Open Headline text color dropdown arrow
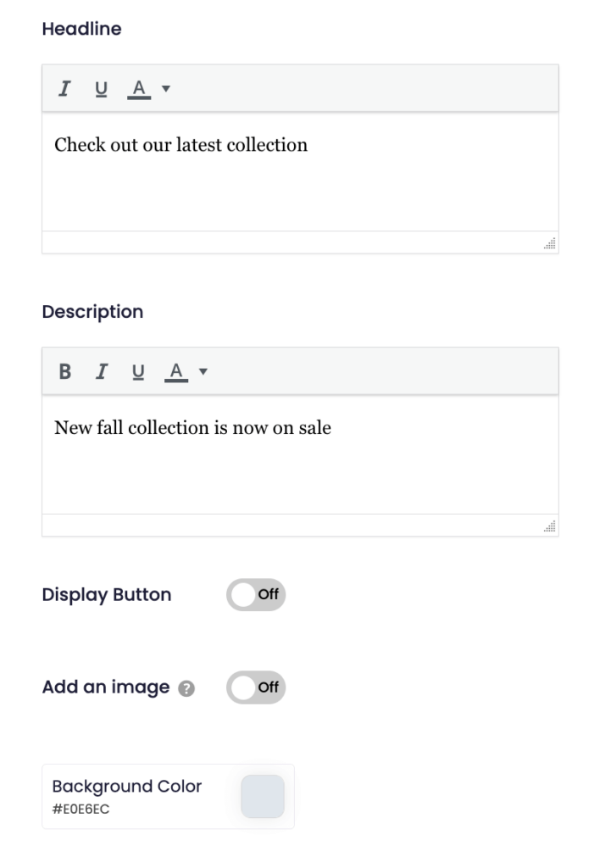The height and width of the screenshot is (868, 594). tap(165, 88)
